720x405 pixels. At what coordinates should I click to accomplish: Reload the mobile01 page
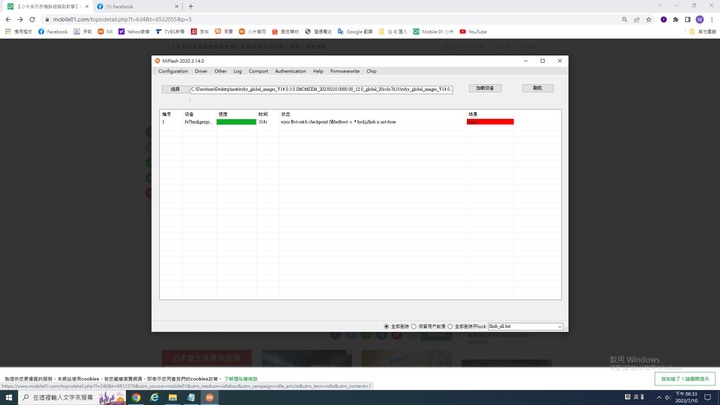pyautogui.click(x=32, y=19)
